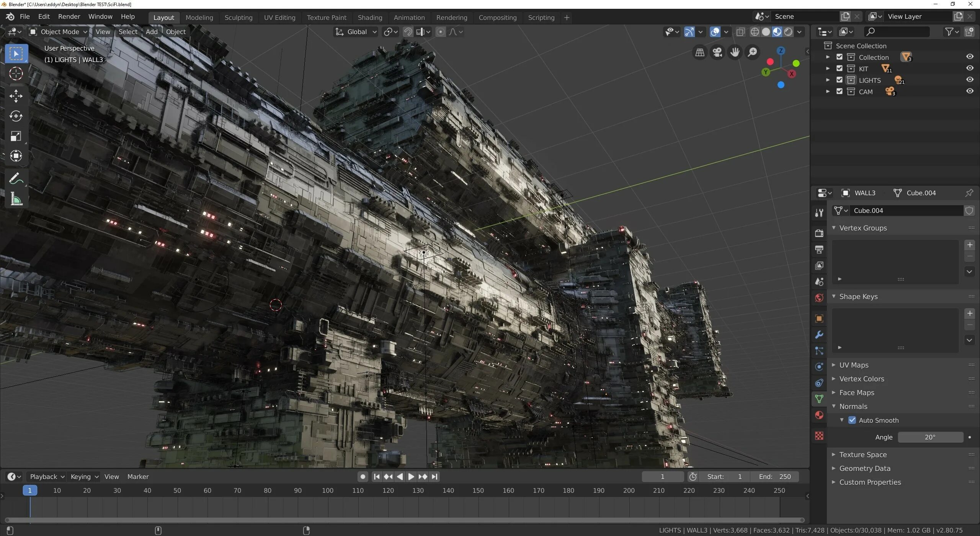Screen dimensions: 980x536
Task: Switch to the Shading workspace tab
Action: click(369, 18)
